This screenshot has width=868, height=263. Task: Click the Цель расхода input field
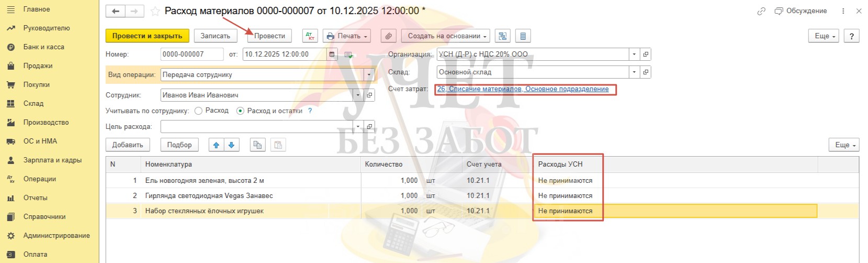[x=256, y=127]
